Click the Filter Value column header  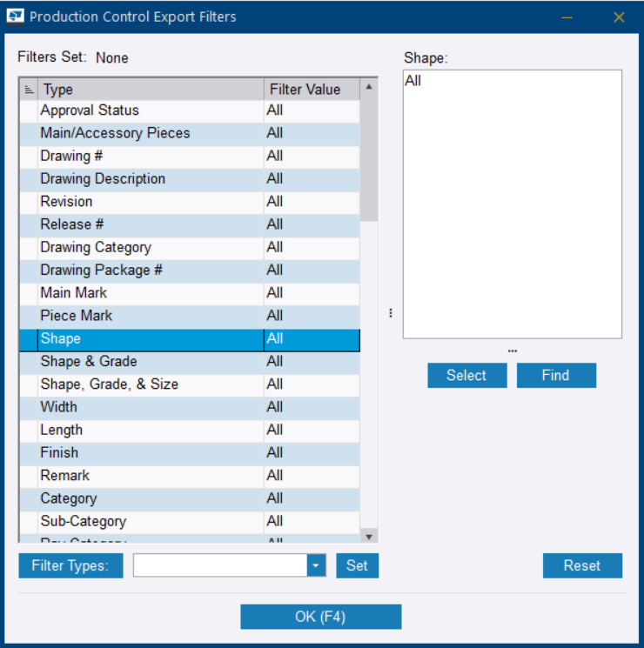pyautogui.click(x=312, y=90)
